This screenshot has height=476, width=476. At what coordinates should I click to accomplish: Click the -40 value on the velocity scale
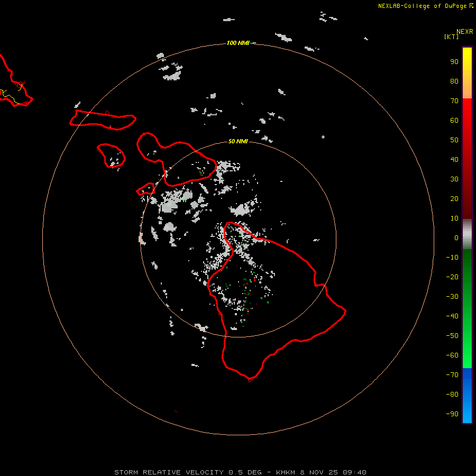(x=452, y=316)
